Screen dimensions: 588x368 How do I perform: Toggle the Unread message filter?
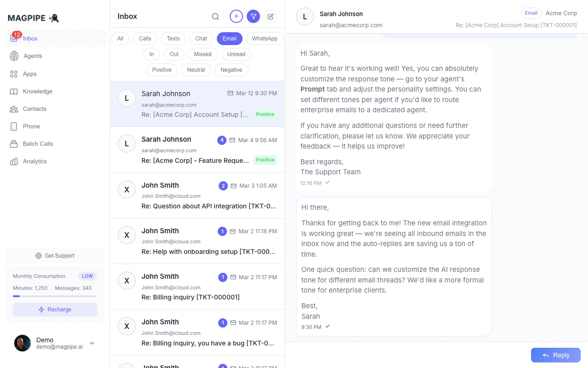[x=236, y=54]
